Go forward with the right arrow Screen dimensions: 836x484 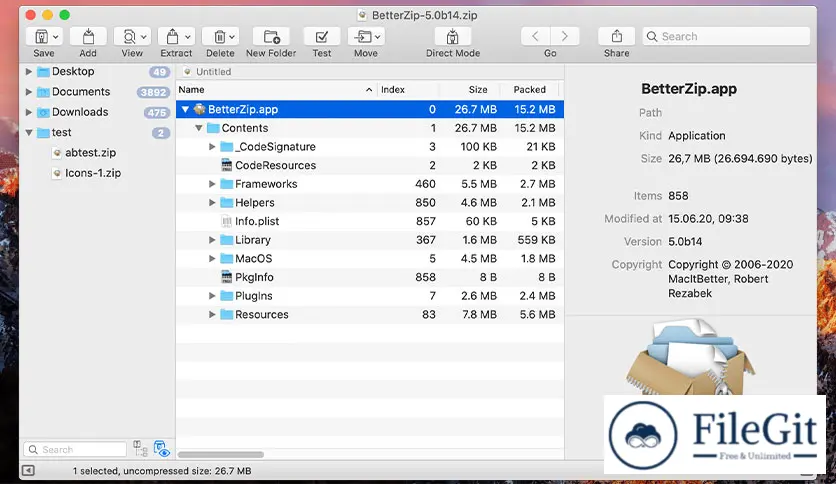click(x=565, y=36)
